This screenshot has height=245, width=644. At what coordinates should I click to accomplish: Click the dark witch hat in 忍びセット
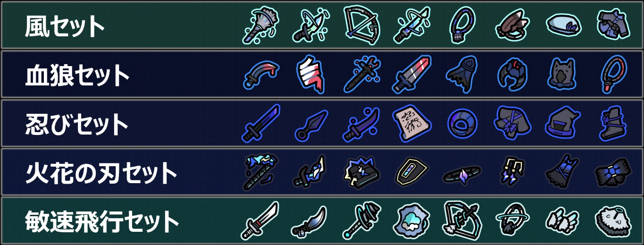pos(560,124)
